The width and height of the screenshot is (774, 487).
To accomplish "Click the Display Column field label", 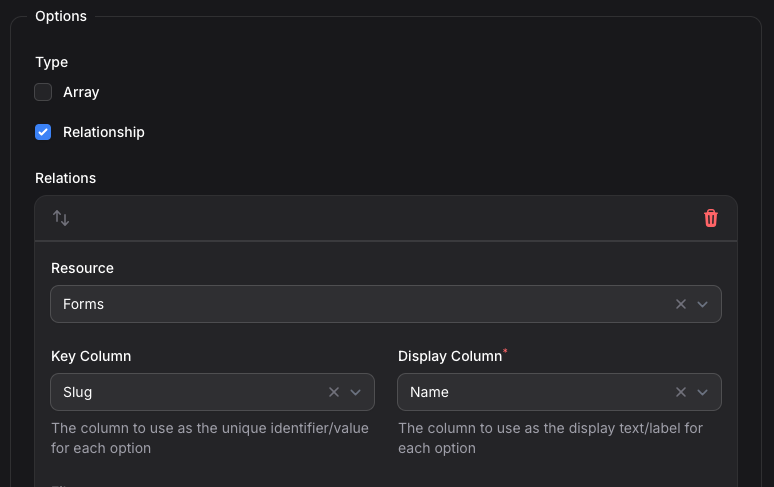I will point(449,356).
